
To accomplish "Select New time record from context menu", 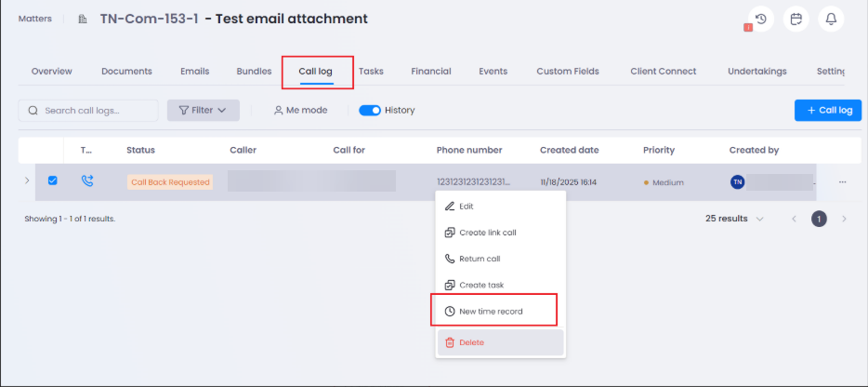I will pyautogui.click(x=491, y=311).
